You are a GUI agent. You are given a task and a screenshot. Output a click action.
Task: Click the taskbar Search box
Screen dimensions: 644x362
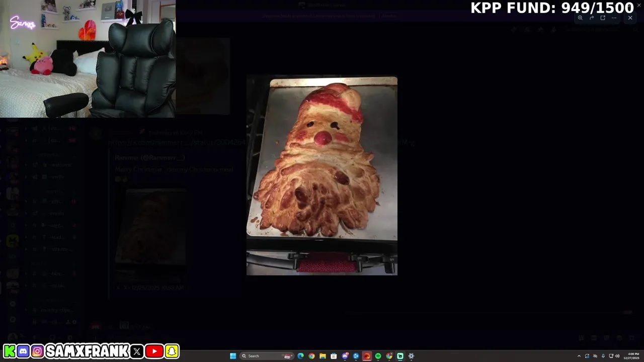(x=267, y=356)
